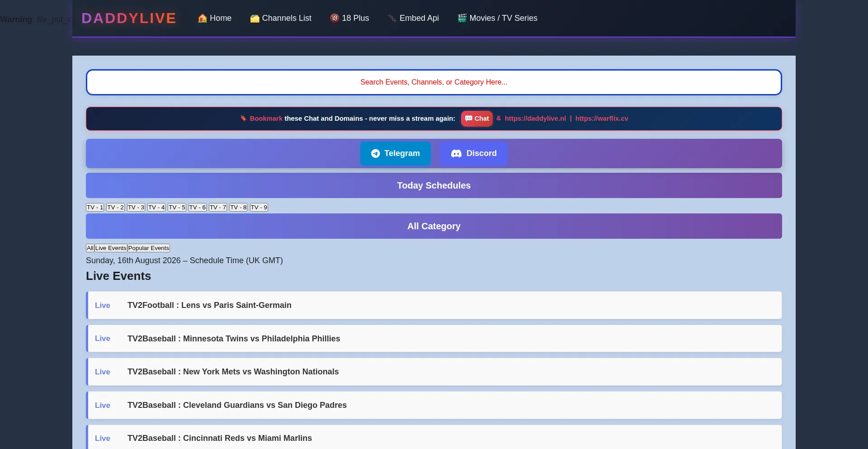
Task: Filter by the Popular Events tab
Action: pyautogui.click(x=149, y=248)
